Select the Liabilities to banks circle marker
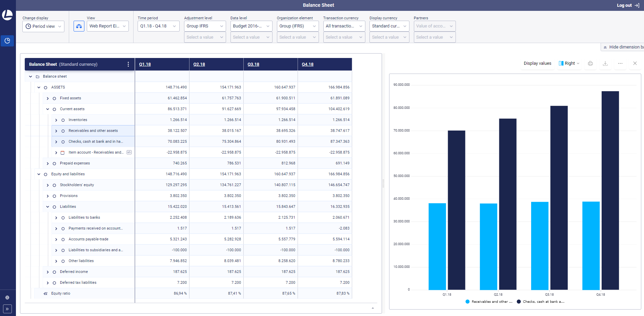This screenshot has height=316, width=644. (x=63, y=218)
